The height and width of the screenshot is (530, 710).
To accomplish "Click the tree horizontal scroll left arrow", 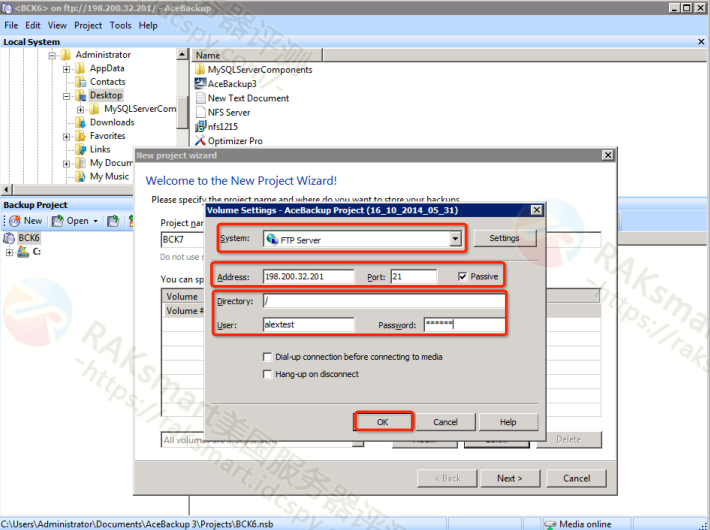I will pos(6,189).
